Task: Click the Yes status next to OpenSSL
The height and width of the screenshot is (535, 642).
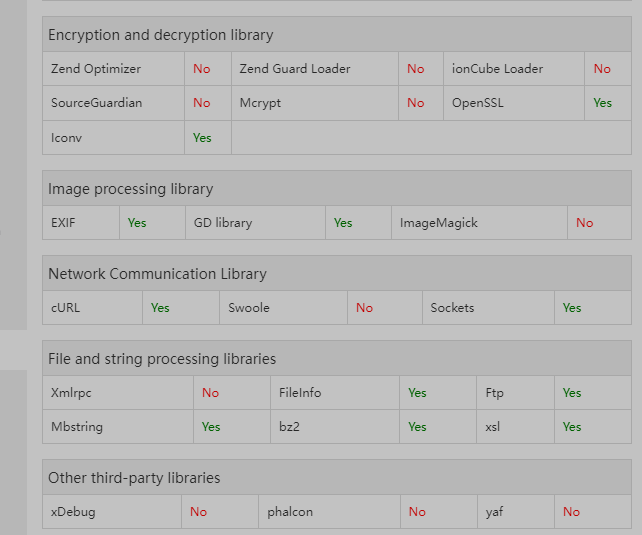Action: click(602, 103)
